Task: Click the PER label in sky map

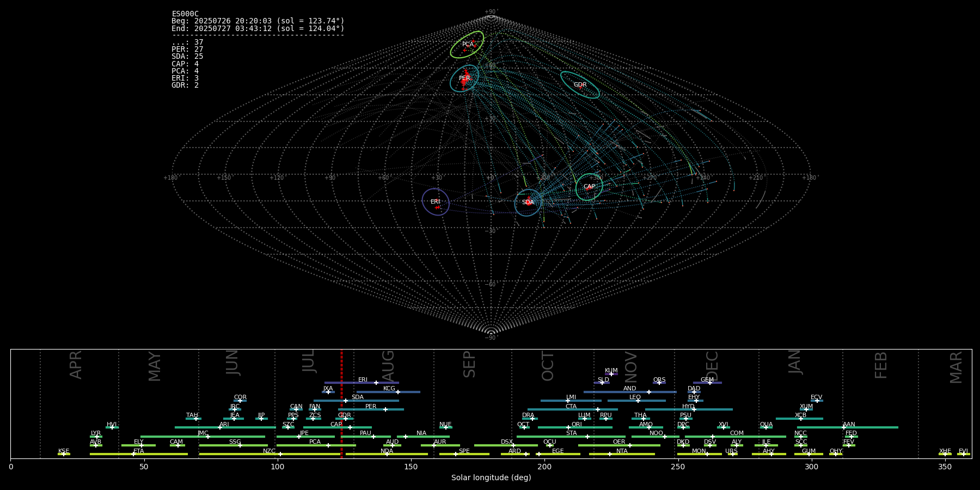Action: (464, 78)
